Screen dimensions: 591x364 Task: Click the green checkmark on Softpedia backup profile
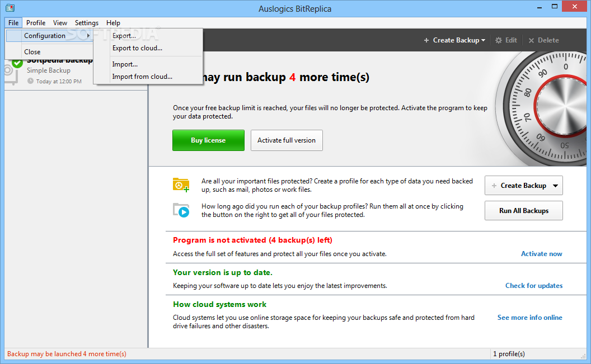coord(17,63)
